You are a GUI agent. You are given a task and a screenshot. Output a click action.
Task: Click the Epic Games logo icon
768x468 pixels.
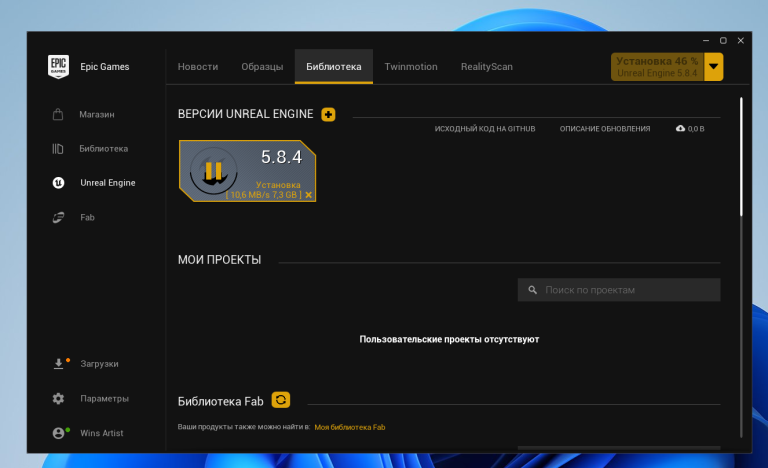point(58,66)
